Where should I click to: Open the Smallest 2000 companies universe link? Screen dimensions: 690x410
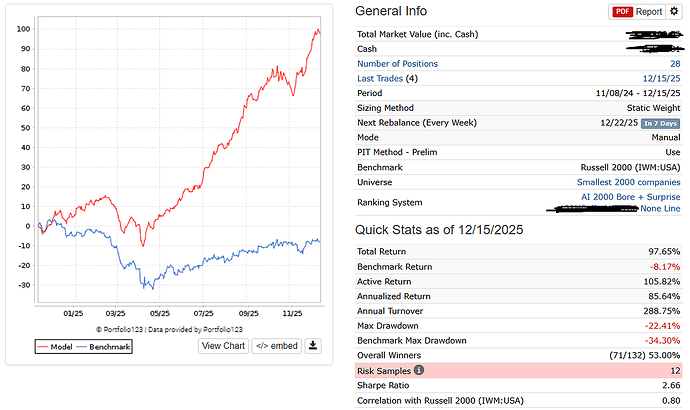(x=628, y=182)
